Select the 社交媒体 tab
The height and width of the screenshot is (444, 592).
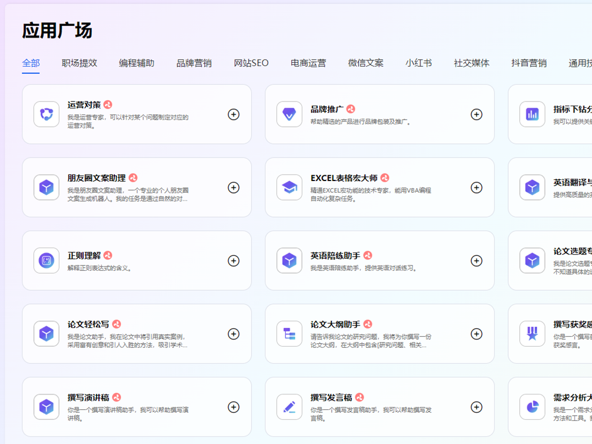tap(472, 63)
